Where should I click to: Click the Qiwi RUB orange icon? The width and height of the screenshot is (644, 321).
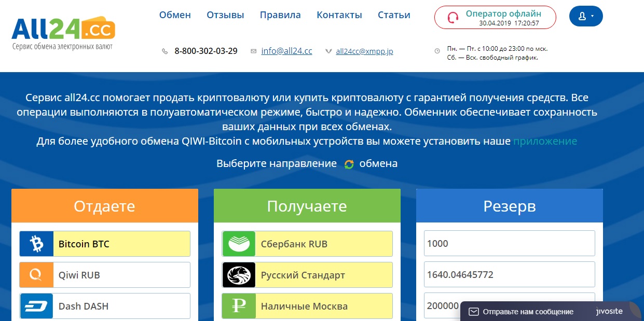(36, 275)
